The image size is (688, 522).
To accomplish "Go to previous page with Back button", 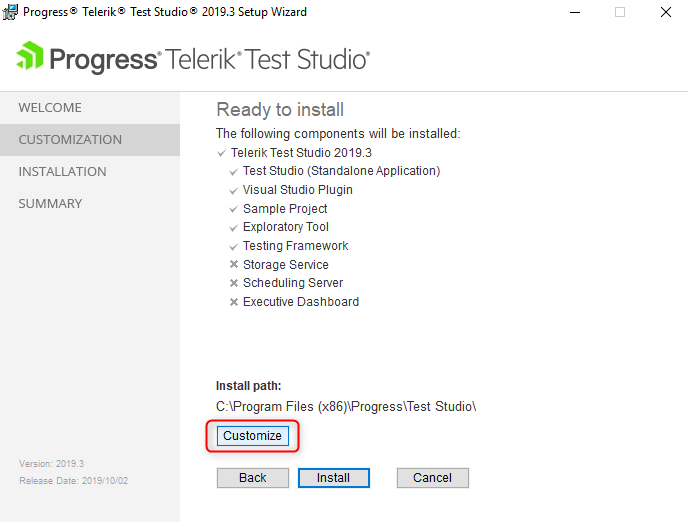I will [x=253, y=478].
